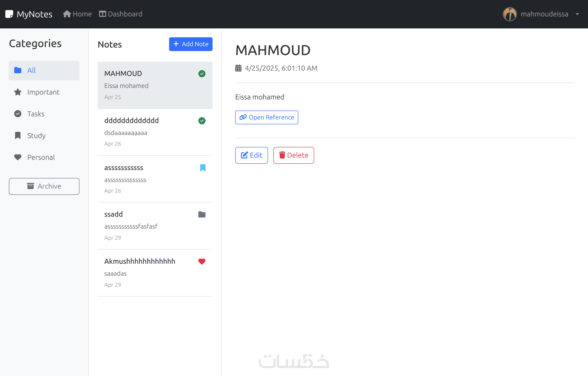This screenshot has width=588, height=376.
Task: Show the Tasks category
Action: pyautogui.click(x=36, y=114)
